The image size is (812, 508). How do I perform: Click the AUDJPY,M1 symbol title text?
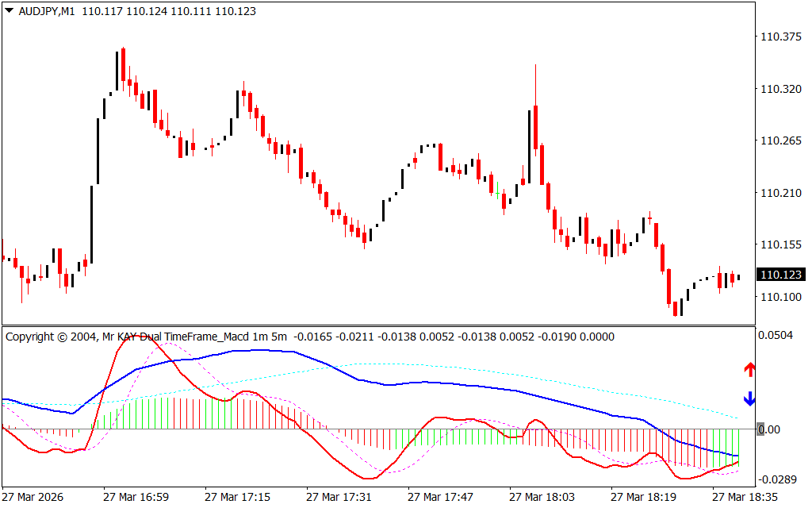tap(46, 12)
